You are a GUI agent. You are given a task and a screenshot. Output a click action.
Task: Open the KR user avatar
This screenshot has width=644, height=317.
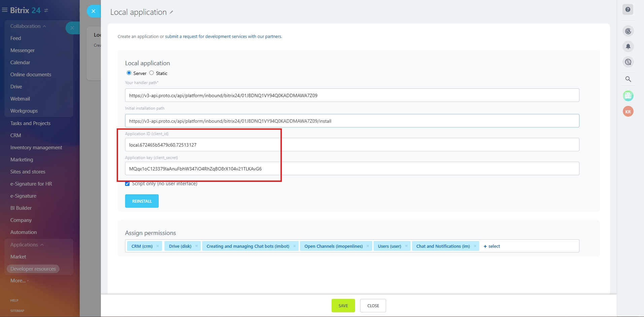628,112
